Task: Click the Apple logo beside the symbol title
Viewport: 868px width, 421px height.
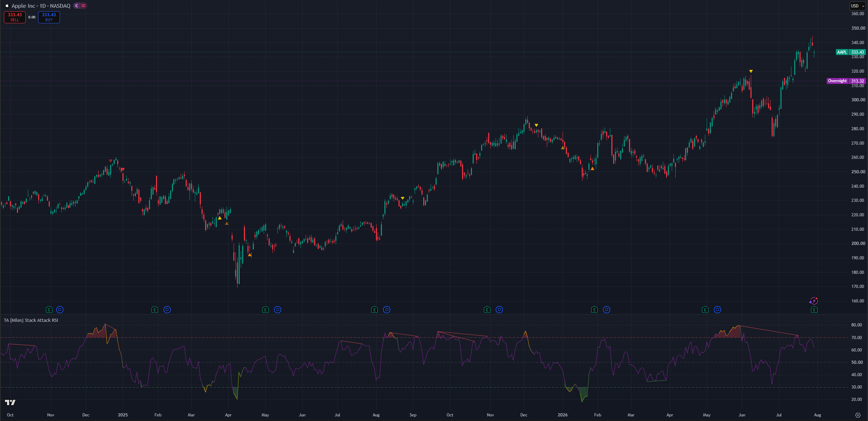Action: (7, 6)
